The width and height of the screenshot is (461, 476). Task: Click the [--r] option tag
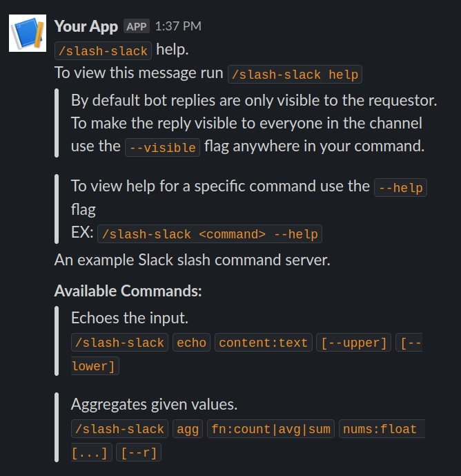tap(139, 453)
